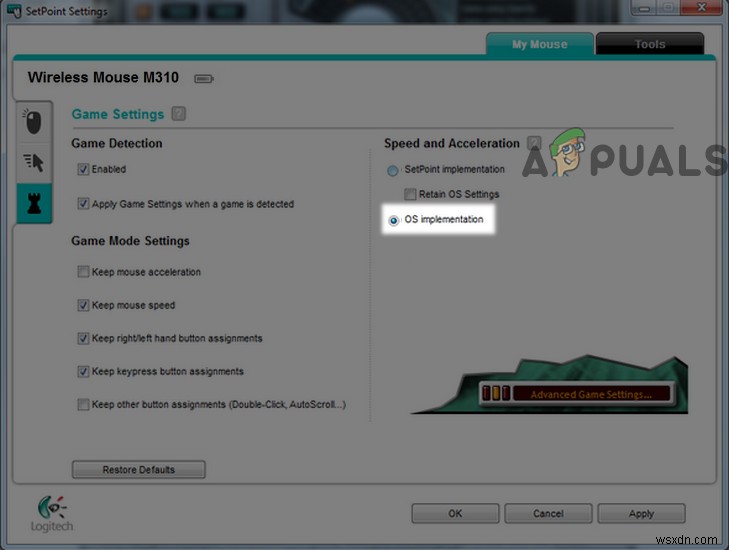Toggle Game Detection Enabled checkbox

[83, 169]
